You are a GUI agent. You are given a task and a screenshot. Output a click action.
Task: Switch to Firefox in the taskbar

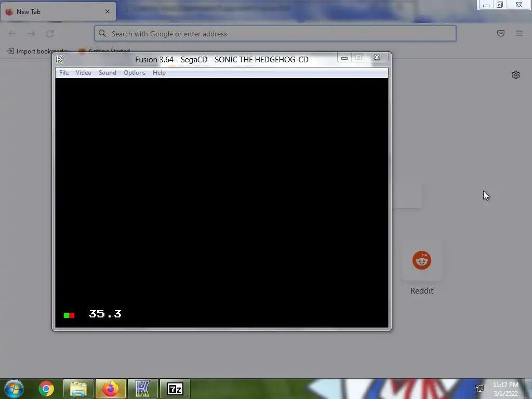tap(110, 389)
